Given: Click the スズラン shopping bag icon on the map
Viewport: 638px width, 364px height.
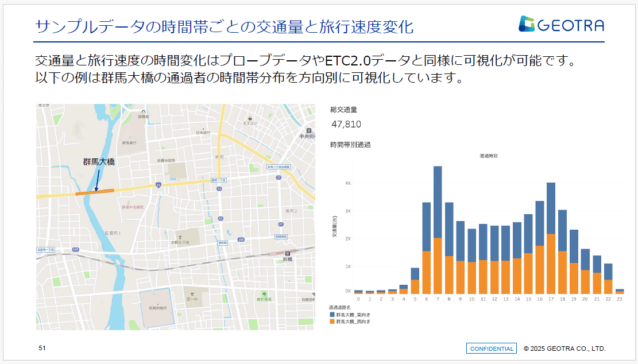Looking at the screenshot, I should point(250,119).
